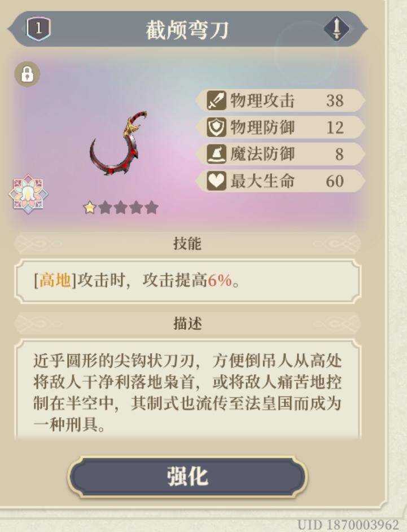407x532 pixels.
Task: Open the 技能 skill section header
Action: tap(187, 244)
